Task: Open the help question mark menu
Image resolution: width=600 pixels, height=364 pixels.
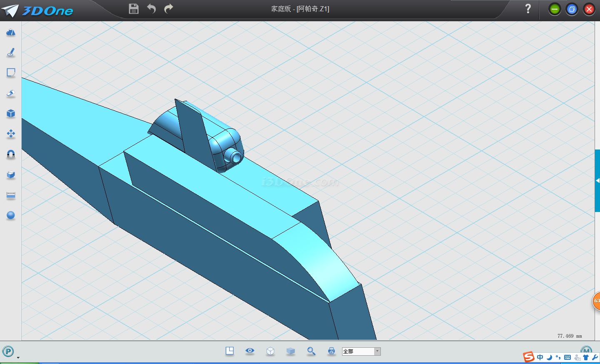Action: pos(528,9)
